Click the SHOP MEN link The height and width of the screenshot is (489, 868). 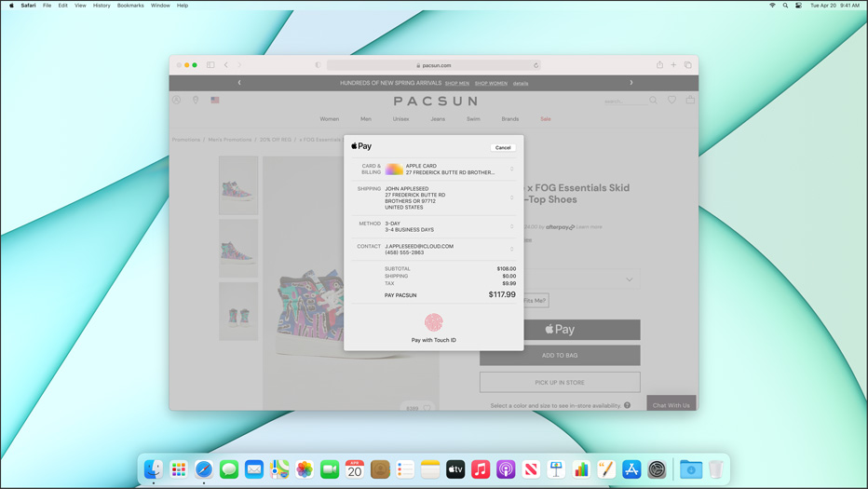456,84
